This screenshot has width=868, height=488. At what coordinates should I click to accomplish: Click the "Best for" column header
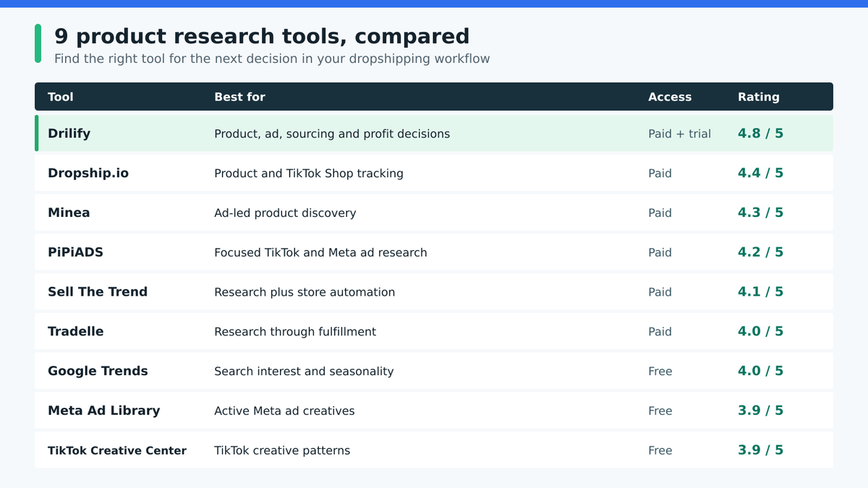pos(239,97)
